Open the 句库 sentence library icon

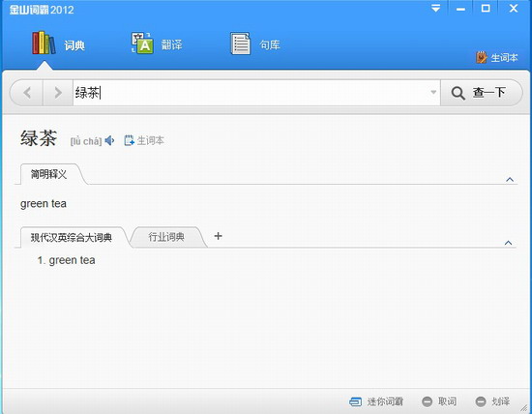tap(240, 44)
